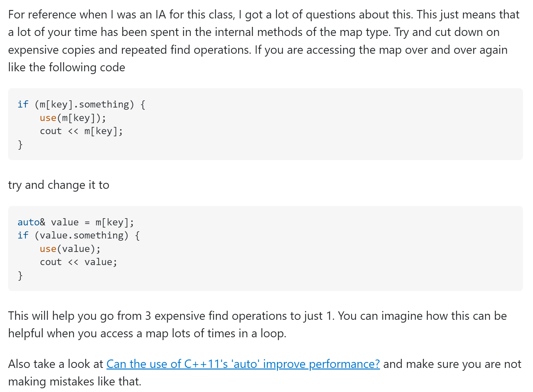533x392 pixels.
Task: Open the C++11 'auto' improve performance link
Action: [x=243, y=364]
